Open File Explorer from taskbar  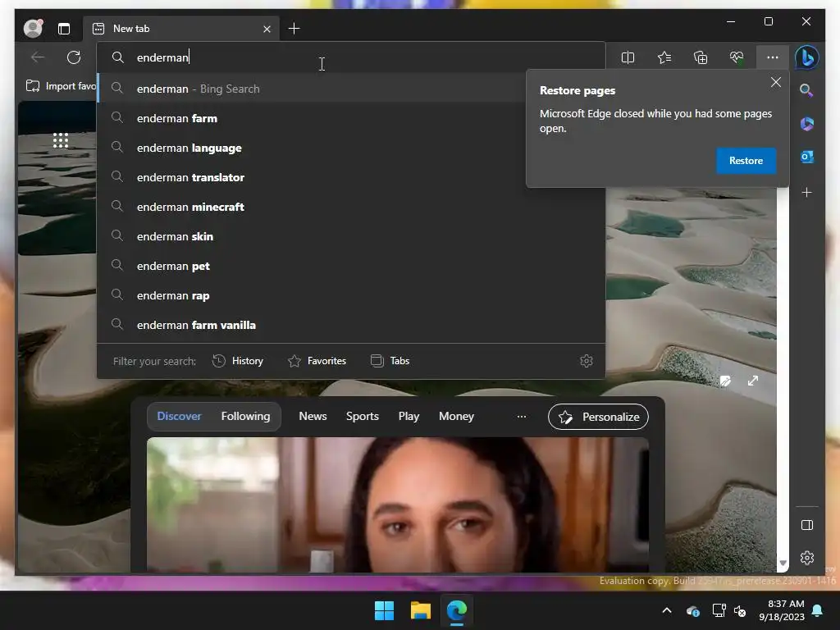(x=421, y=610)
